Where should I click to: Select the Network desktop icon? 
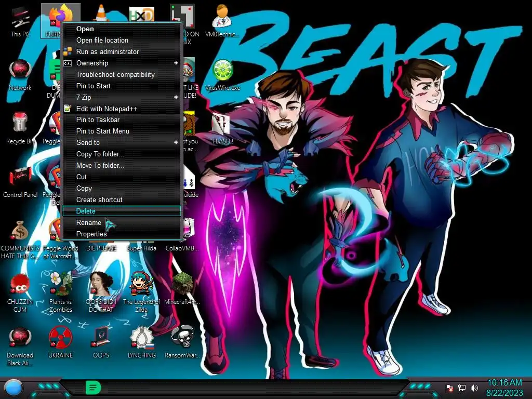click(x=20, y=75)
